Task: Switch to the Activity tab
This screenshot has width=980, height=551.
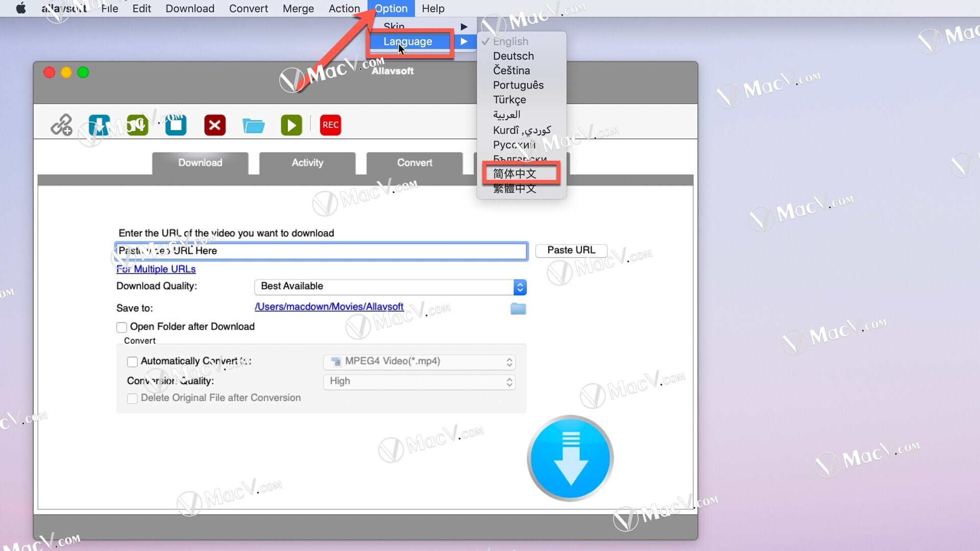Action: coord(308,162)
